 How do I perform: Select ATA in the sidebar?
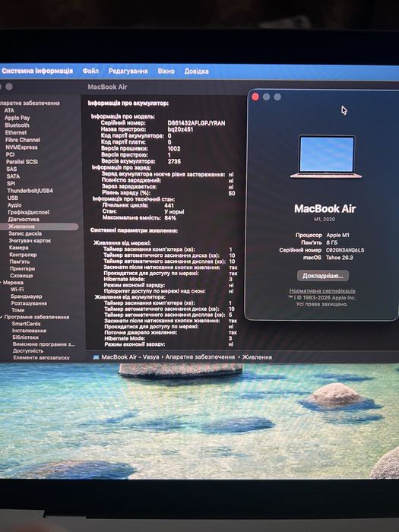point(9,110)
